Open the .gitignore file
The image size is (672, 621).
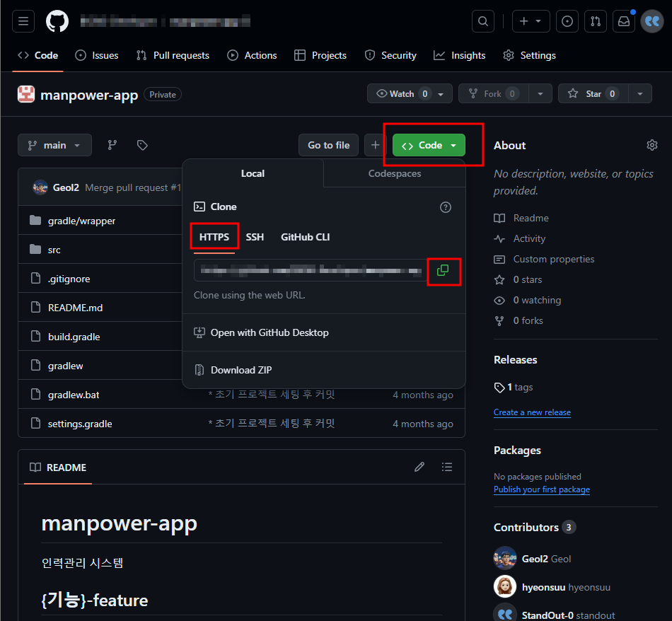click(69, 279)
